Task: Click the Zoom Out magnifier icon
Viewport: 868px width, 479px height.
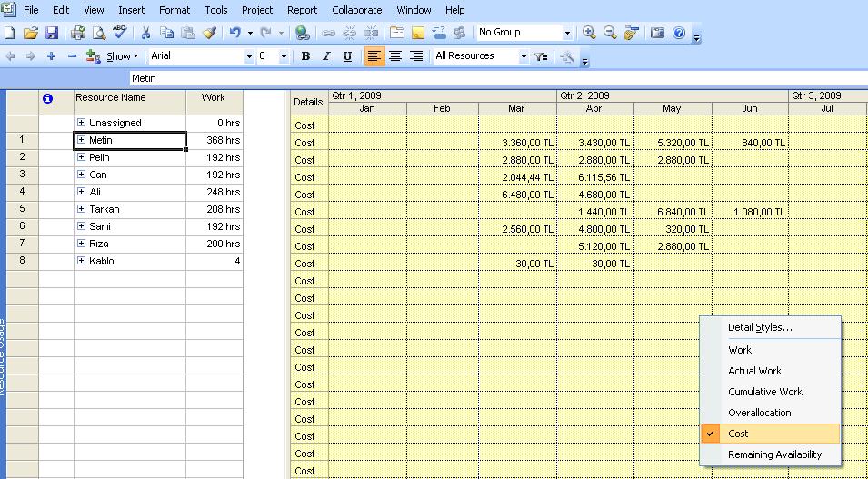Action: (610, 33)
